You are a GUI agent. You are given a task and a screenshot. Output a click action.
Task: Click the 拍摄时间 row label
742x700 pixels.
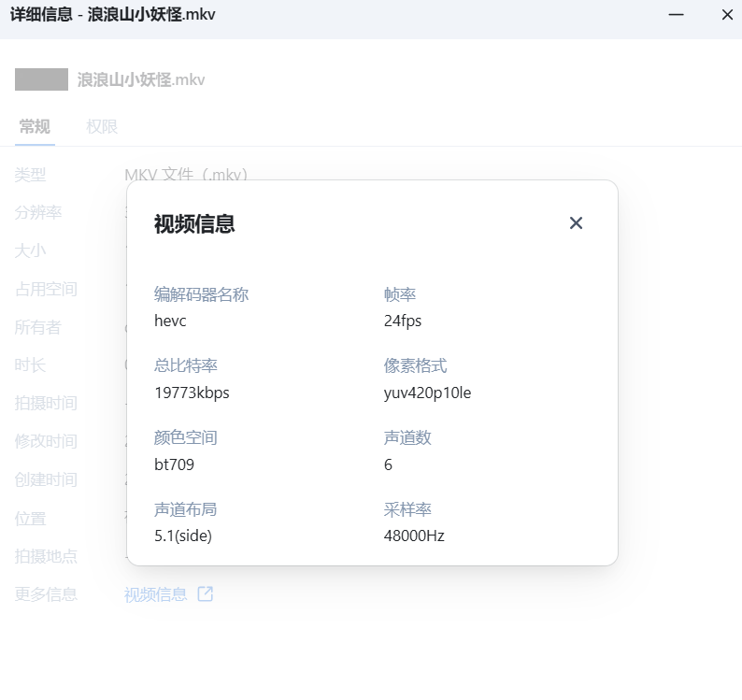pyautogui.click(x=46, y=403)
